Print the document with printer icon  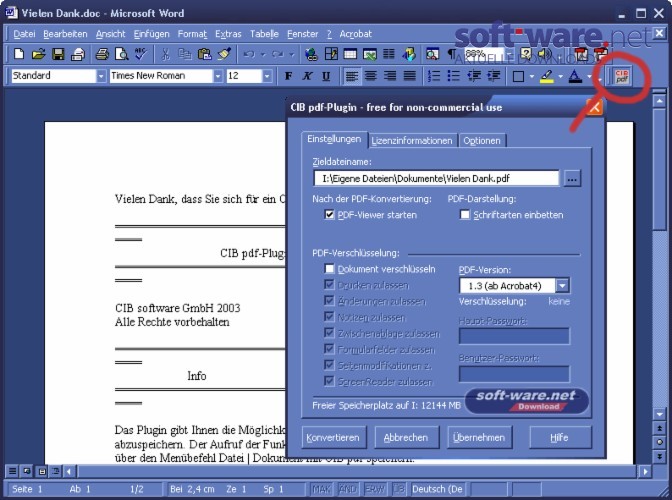(x=102, y=54)
